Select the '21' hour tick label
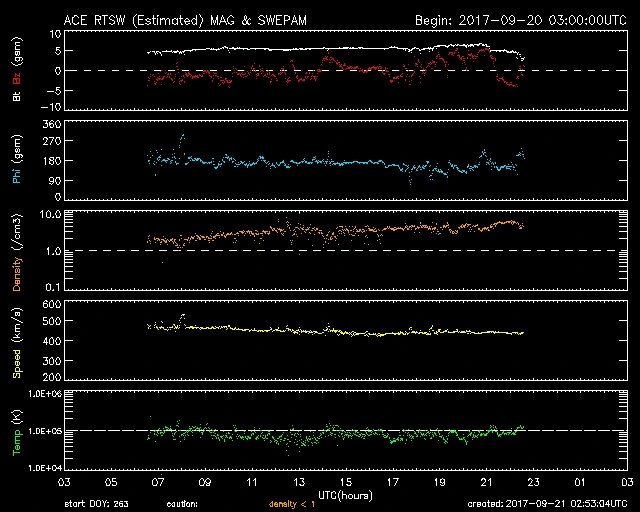The height and width of the screenshot is (512, 640). (487, 483)
